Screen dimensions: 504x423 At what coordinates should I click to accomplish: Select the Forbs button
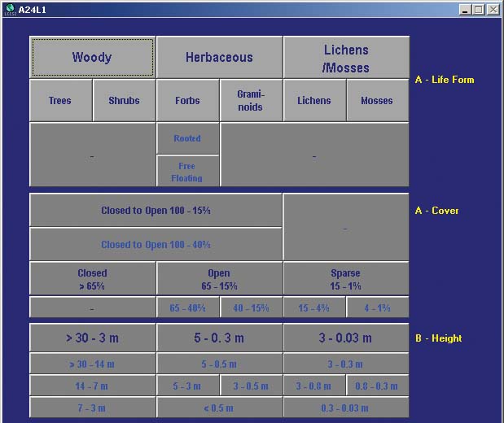[x=187, y=101]
